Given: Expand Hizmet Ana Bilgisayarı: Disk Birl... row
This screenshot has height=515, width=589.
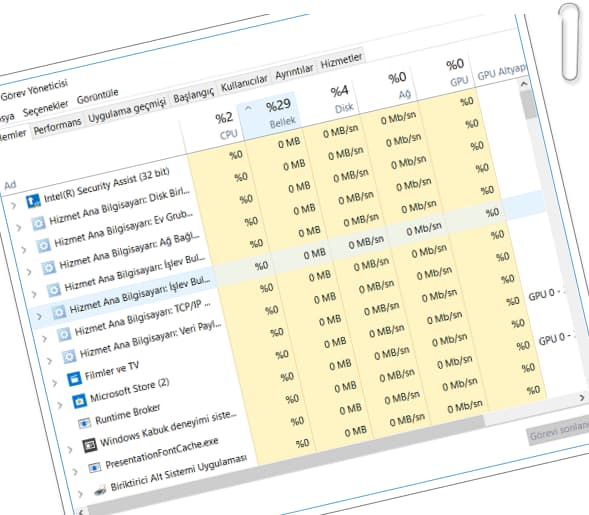Looking at the screenshot, I should coord(19,228).
